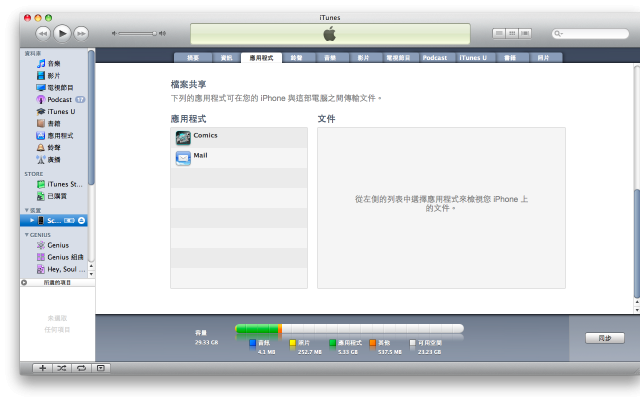The height and width of the screenshot is (400, 640).
Task: Select the iPhone device in sidebar
Action: (x=53, y=220)
